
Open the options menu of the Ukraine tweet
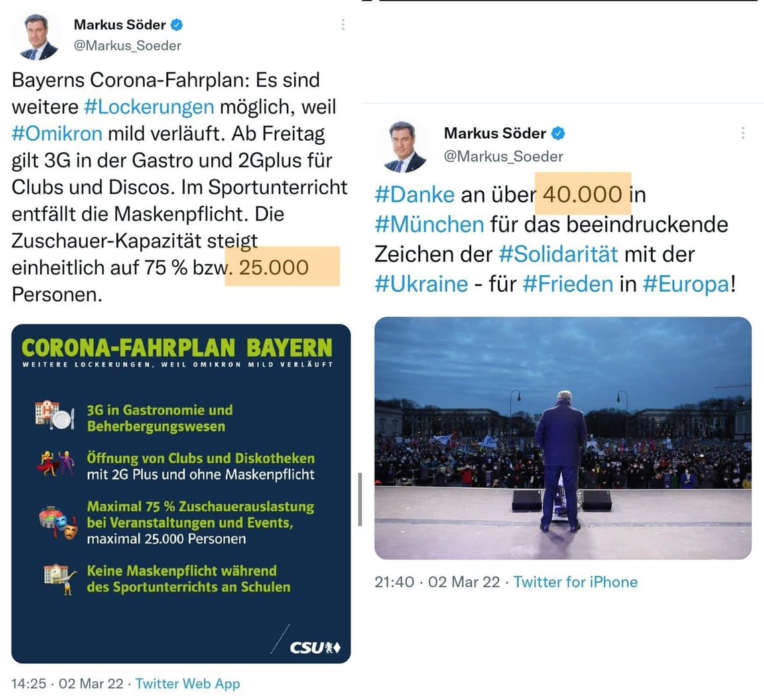coord(743,133)
